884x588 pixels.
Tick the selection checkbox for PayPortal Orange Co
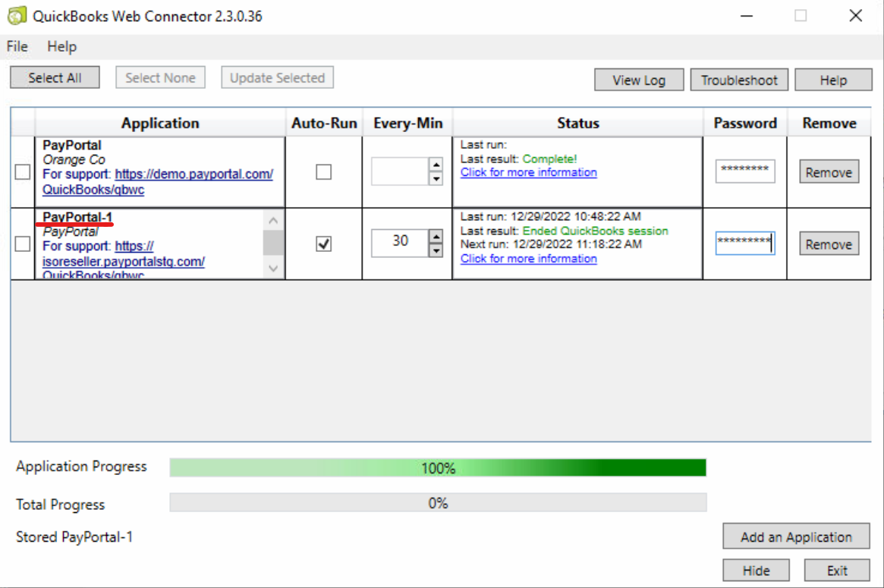23,172
